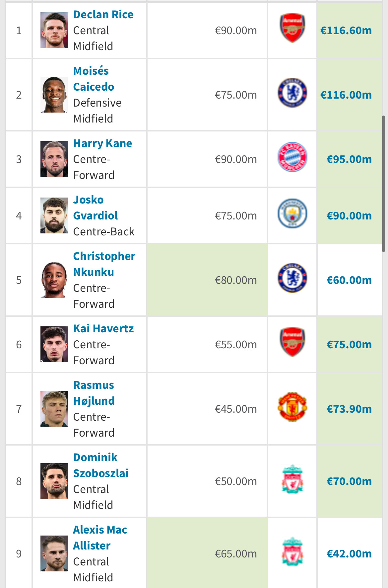This screenshot has width=388, height=588.
Task: Click Liverpool crest in Dominik Szoboszlai row
Action: pyautogui.click(x=292, y=479)
